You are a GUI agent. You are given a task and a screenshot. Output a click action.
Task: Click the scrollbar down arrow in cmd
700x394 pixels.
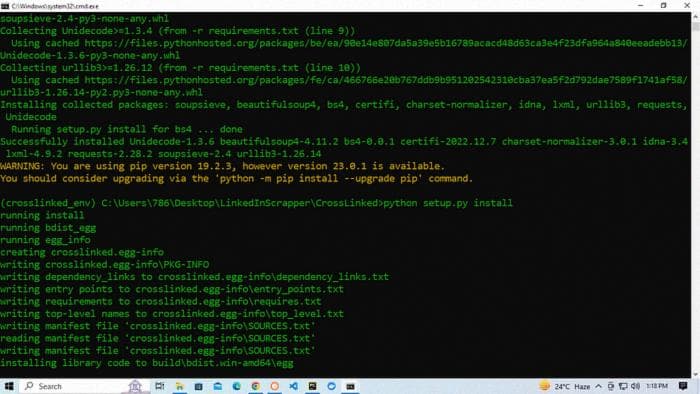696,374
